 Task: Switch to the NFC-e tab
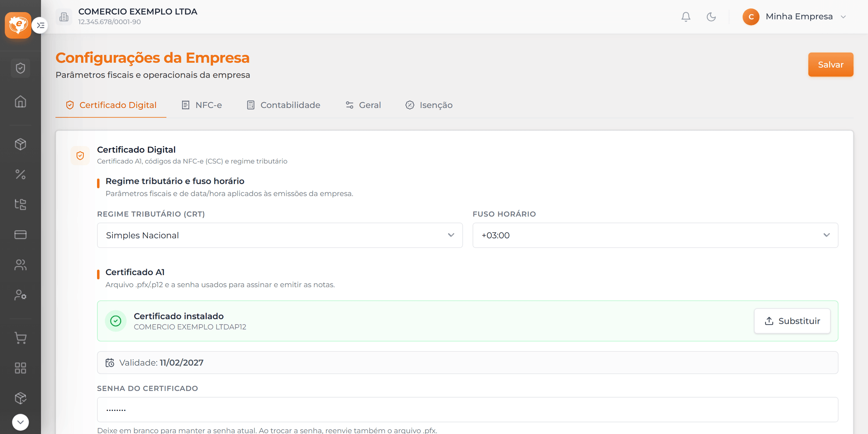(202, 105)
